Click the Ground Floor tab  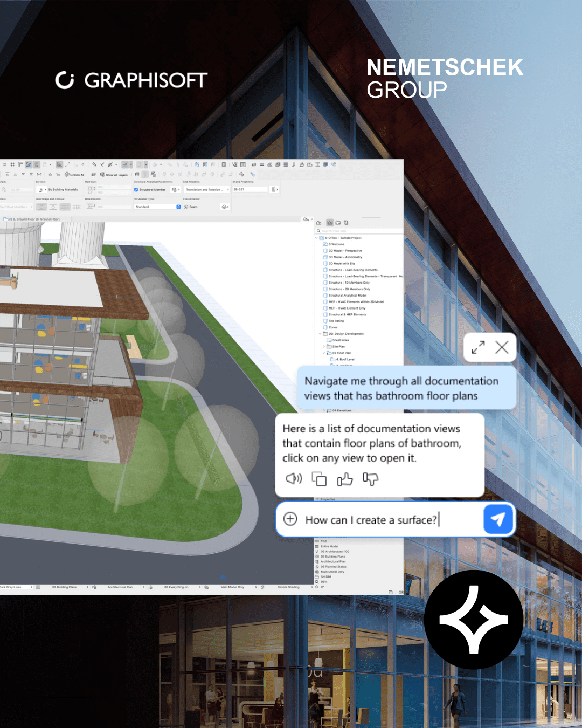click(x=32, y=219)
